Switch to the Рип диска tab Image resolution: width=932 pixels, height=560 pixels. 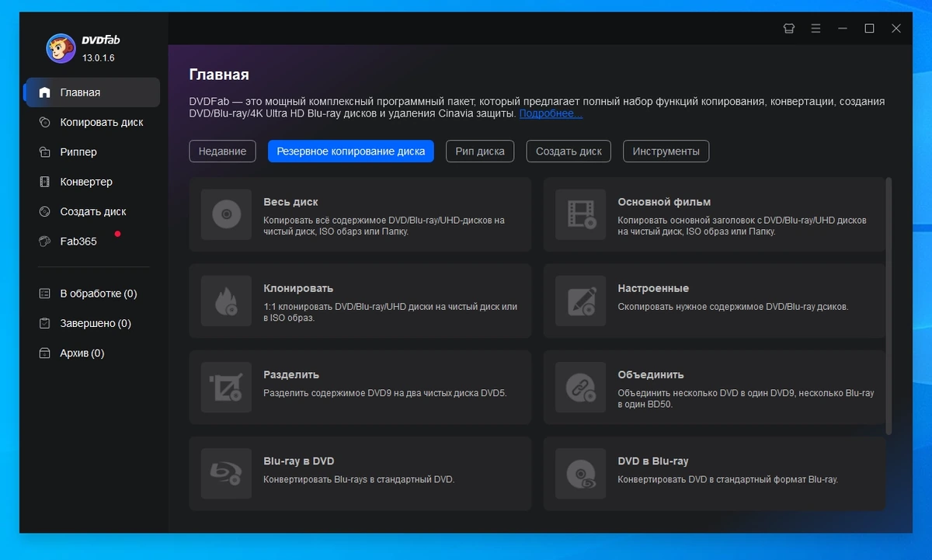pyautogui.click(x=480, y=151)
